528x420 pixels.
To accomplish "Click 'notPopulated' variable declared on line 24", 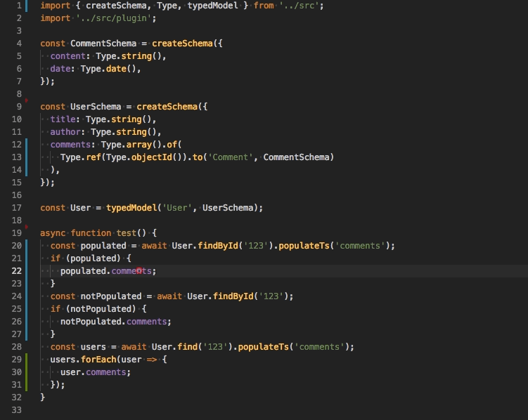I will [111, 296].
